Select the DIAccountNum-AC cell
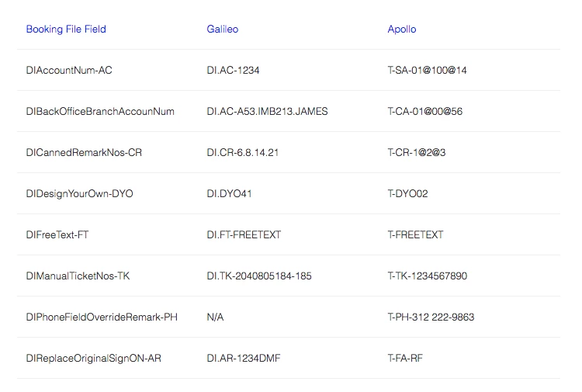This screenshot has width=582, height=392. pos(69,70)
